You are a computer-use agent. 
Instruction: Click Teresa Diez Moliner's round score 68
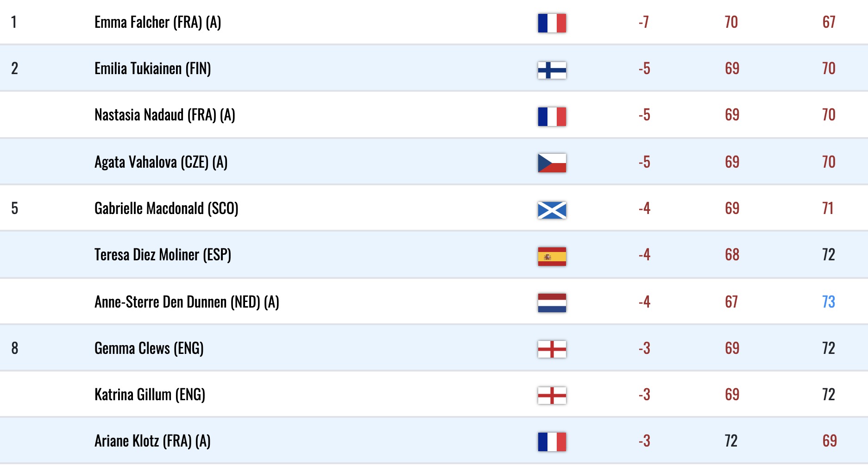pyautogui.click(x=732, y=255)
